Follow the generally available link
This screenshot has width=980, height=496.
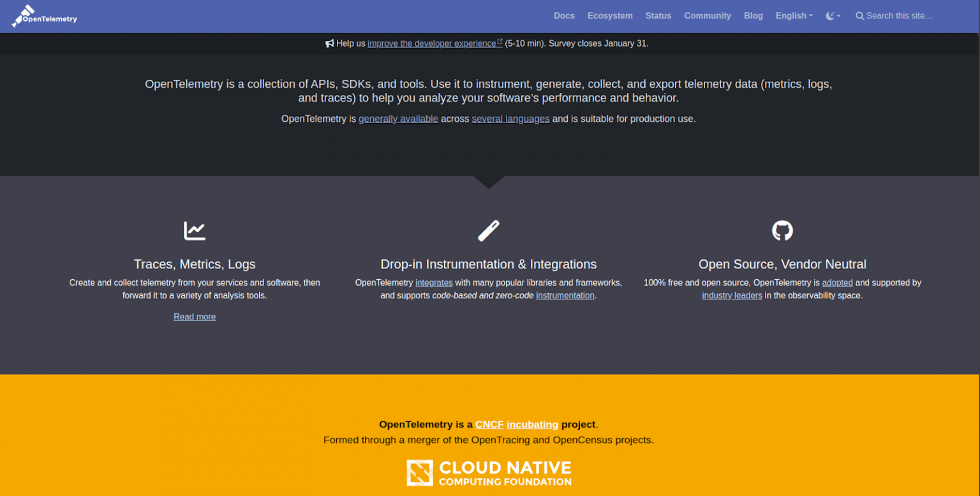(x=398, y=119)
